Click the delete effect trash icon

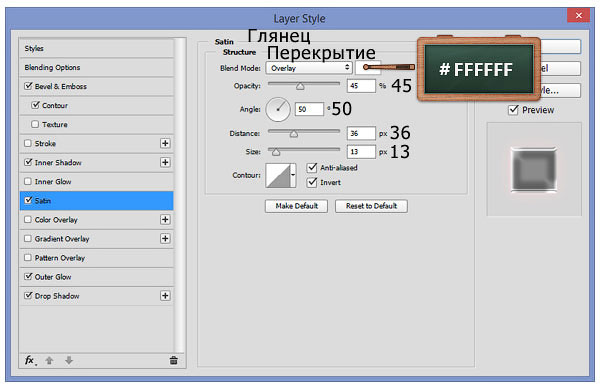[x=173, y=360]
